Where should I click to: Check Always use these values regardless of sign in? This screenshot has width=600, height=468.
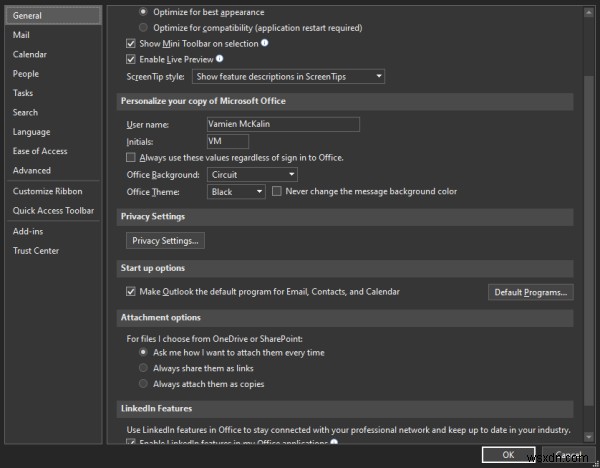pos(131,157)
